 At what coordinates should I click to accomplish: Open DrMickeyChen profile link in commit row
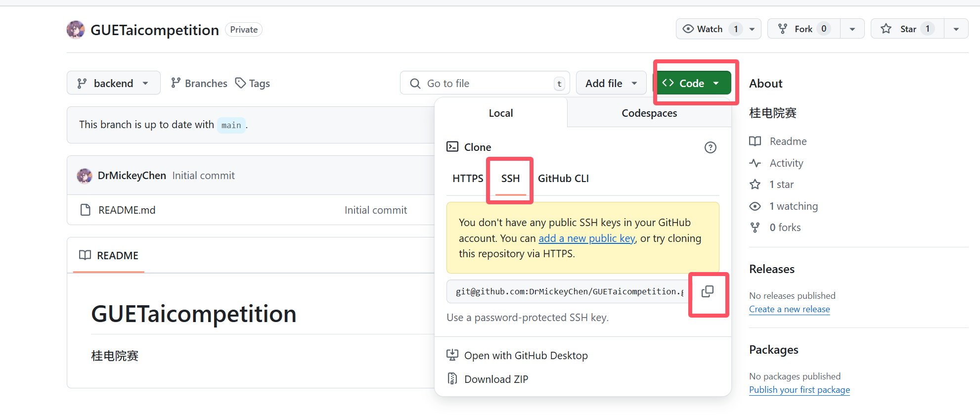pos(132,176)
